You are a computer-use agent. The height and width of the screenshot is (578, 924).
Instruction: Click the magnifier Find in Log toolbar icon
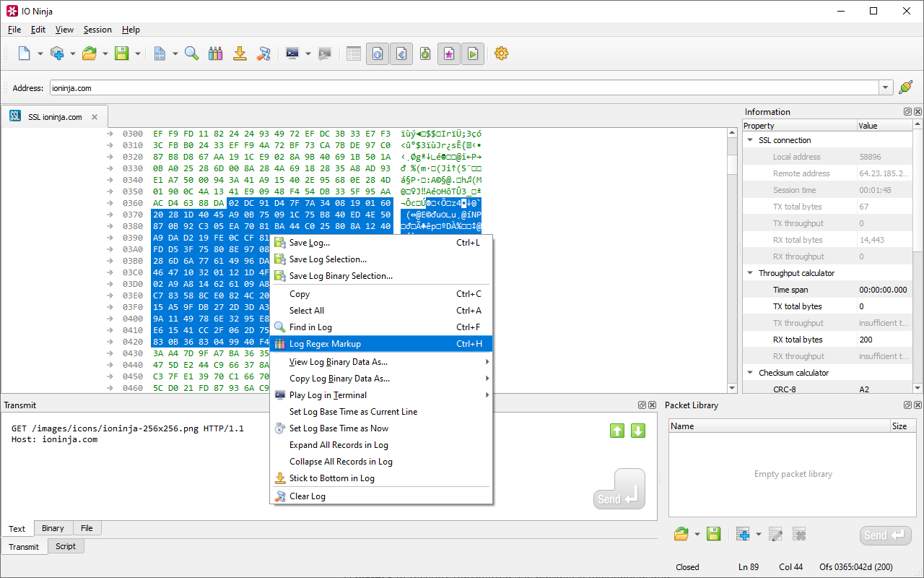(192, 53)
